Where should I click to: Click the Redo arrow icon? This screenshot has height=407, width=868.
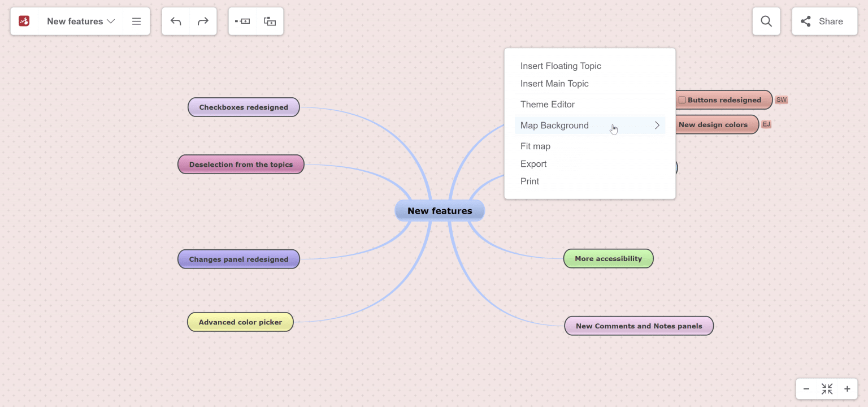[202, 20]
